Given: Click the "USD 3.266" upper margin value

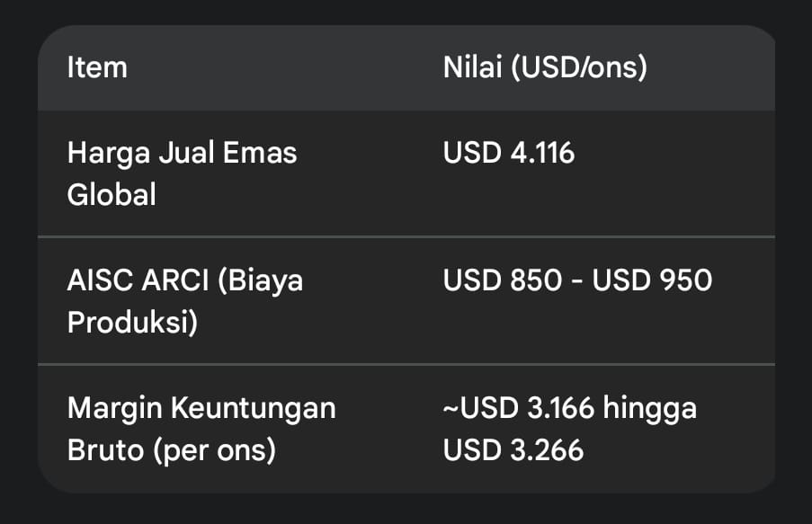Looking at the screenshot, I should (513, 449).
